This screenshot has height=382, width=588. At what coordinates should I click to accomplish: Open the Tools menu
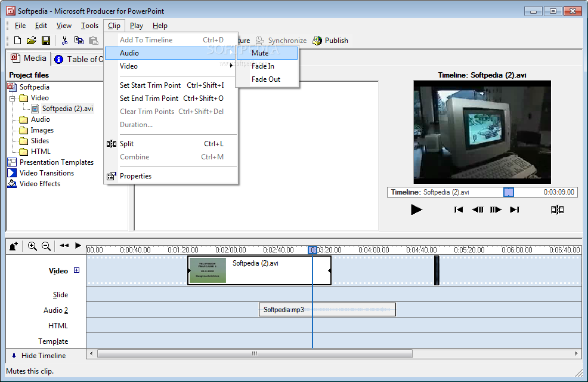pyautogui.click(x=89, y=26)
